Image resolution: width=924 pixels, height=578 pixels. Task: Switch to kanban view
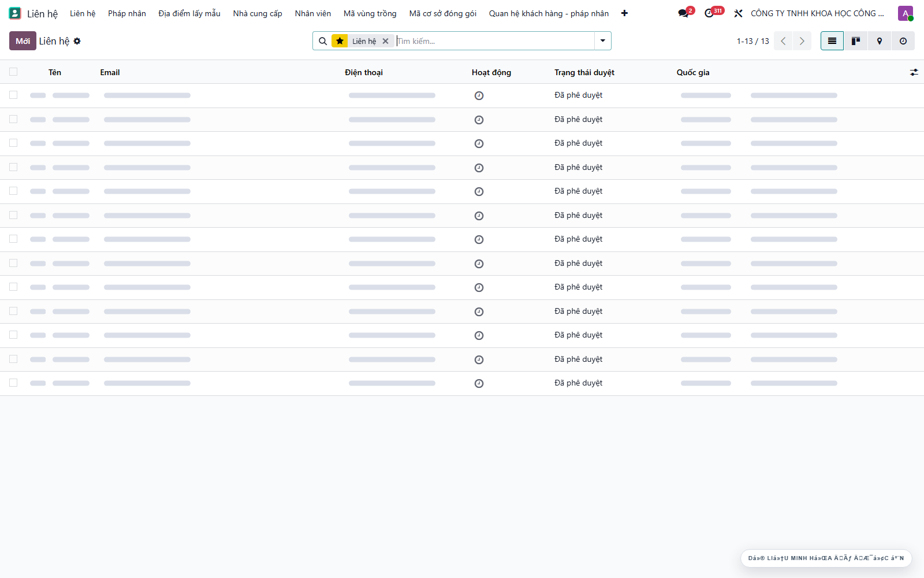856,41
